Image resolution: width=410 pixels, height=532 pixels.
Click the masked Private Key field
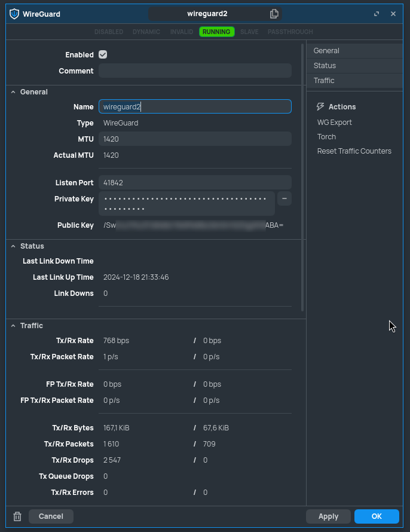point(186,204)
